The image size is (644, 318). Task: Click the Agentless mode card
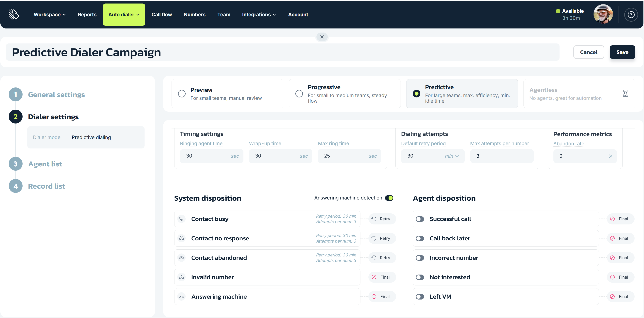tap(579, 94)
